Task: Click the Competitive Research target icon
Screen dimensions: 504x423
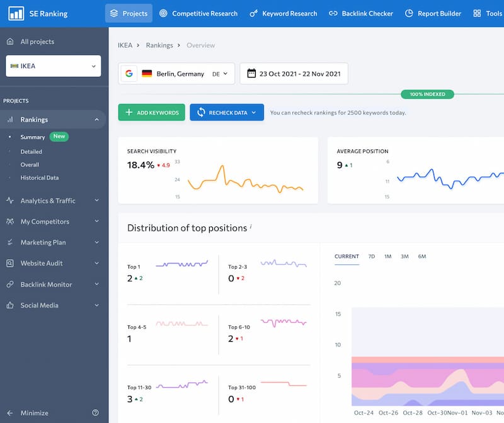Action: click(x=163, y=13)
